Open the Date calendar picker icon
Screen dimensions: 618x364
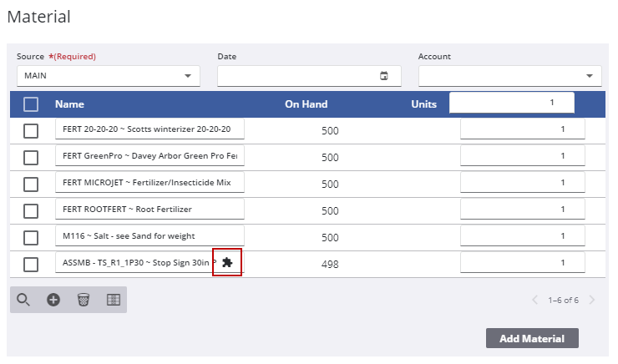(x=384, y=76)
